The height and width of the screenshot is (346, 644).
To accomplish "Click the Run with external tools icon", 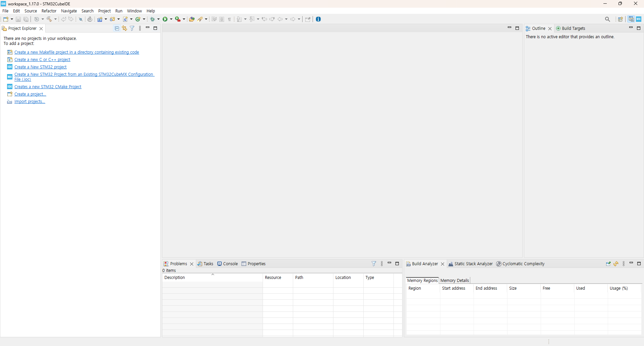I will (178, 19).
